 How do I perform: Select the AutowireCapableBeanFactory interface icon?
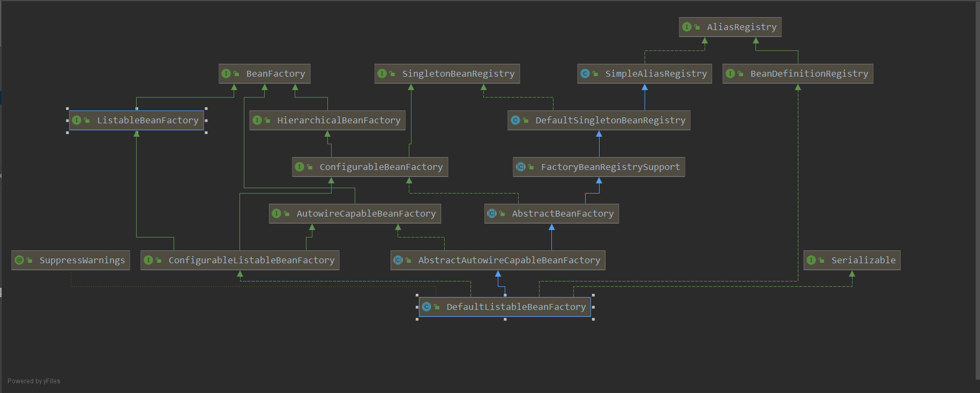point(276,213)
